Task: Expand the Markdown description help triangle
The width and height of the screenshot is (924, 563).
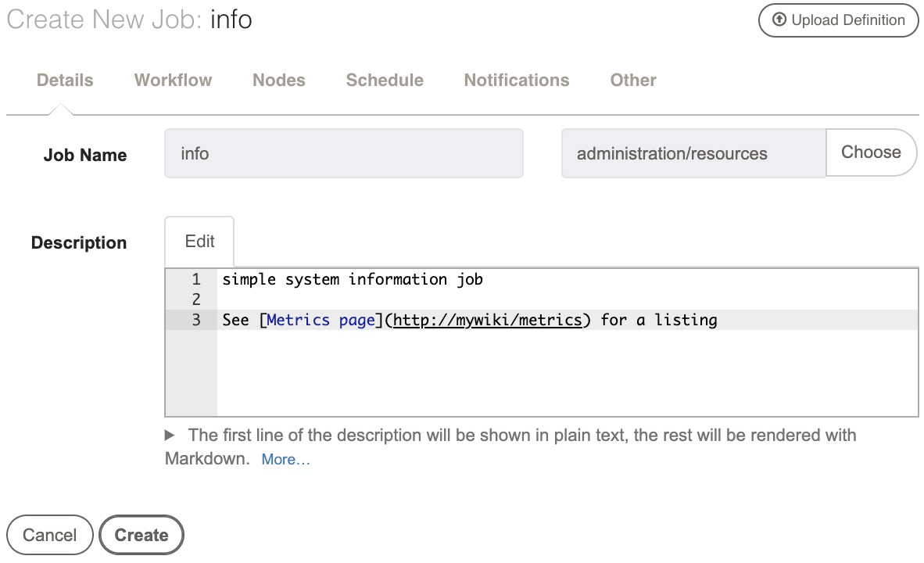Action: pyautogui.click(x=170, y=435)
